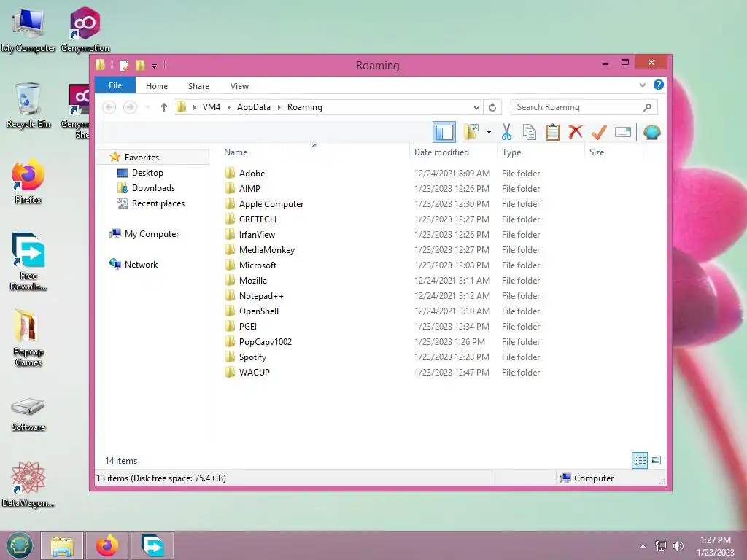Click the volume icon in system tray
The width and height of the screenshot is (747, 560).
pyautogui.click(x=678, y=545)
